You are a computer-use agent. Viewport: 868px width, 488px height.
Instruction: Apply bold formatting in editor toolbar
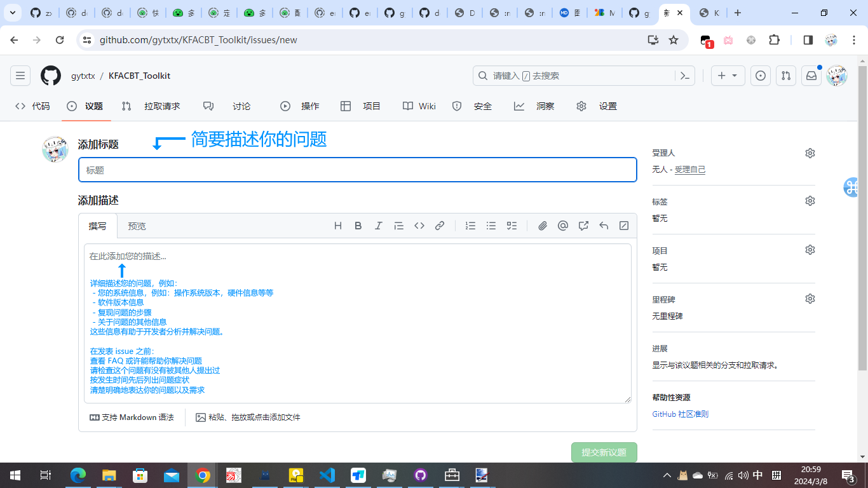(358, 226)
